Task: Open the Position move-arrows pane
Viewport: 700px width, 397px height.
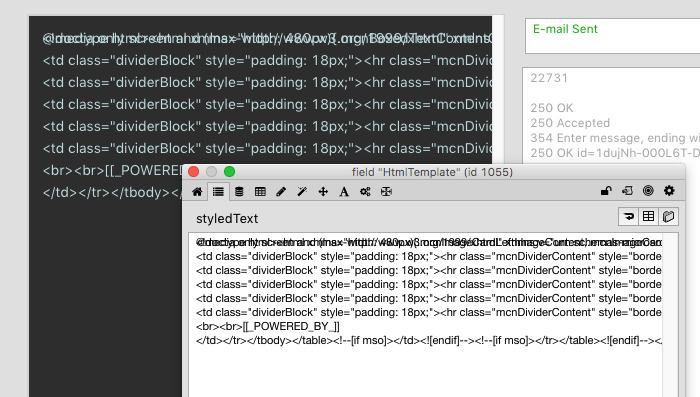Action: coord(323,192)
